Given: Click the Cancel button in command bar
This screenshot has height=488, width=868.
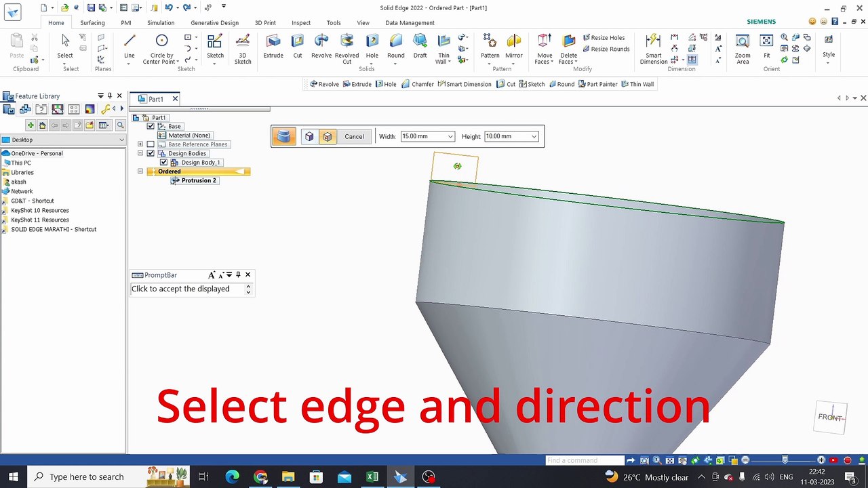Looking at the screenshot, I should (x=354, y=137).
